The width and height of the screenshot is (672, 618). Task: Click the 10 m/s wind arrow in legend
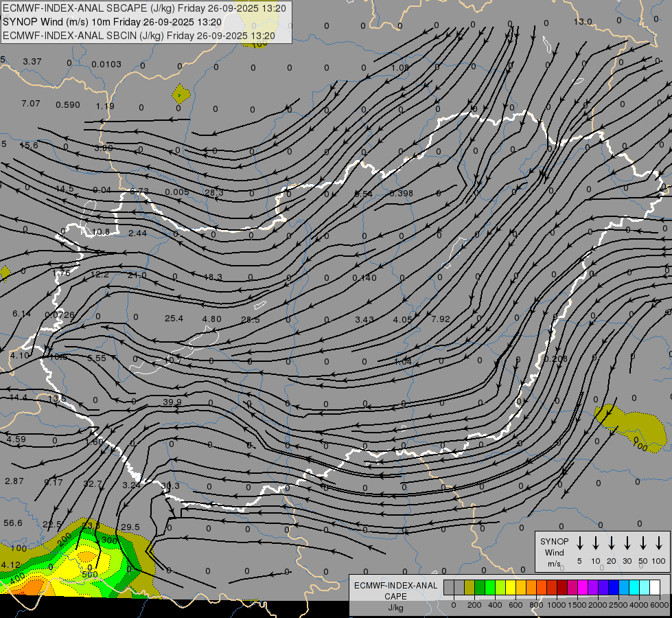595,543
